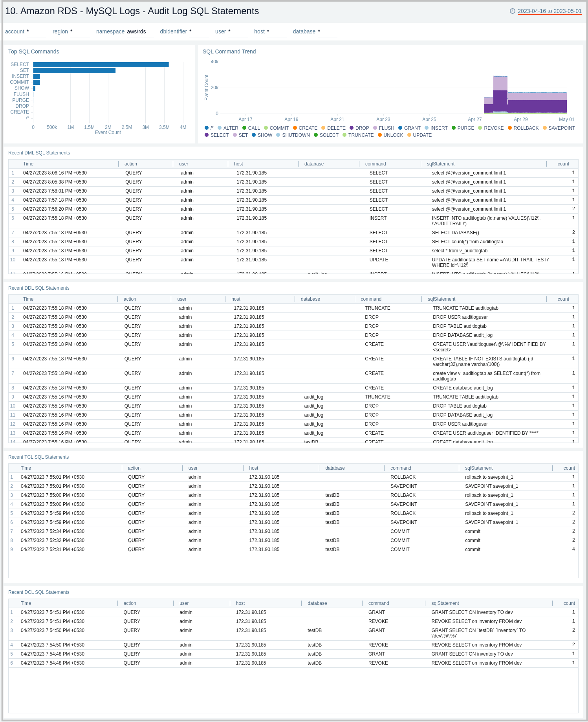Click the COMMIT legend color dot
588x722 pixels.
(x=266, y=128)
